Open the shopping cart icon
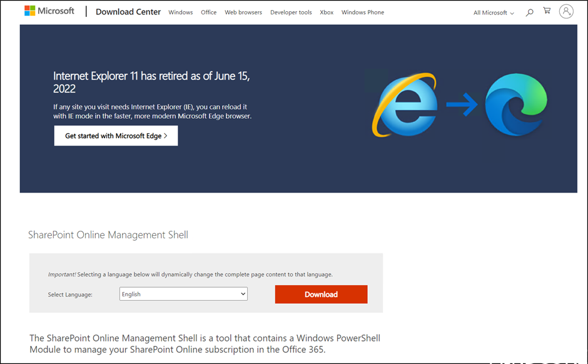The image size is (588, 364). tap(547, 11)
